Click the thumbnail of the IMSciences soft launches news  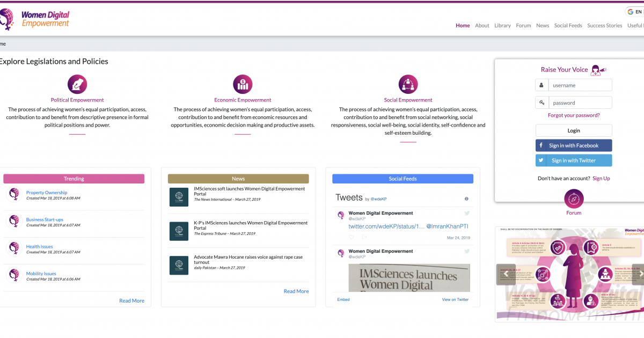tap(179, 197)
